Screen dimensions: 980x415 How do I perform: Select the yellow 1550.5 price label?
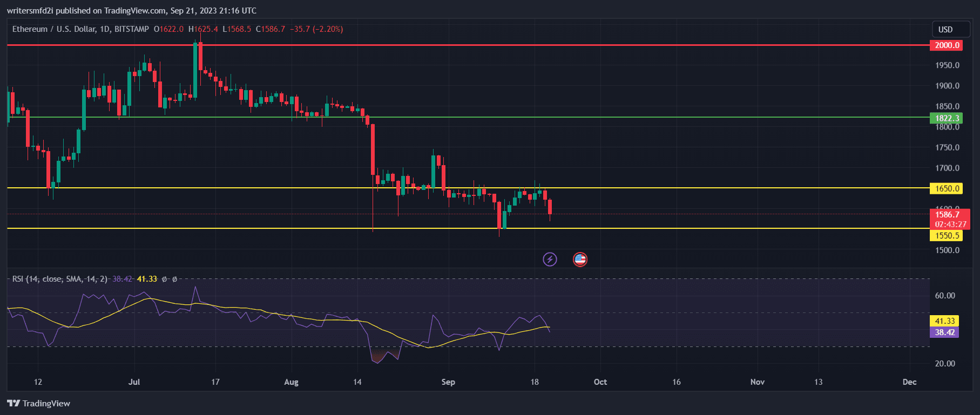947,236
